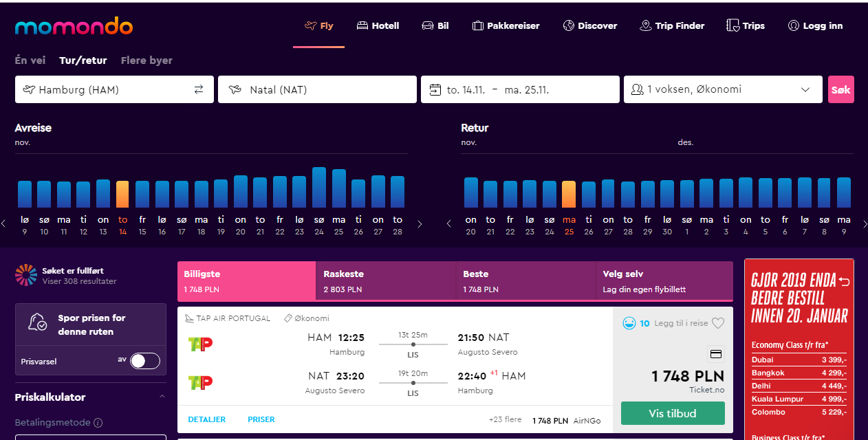Viewport: 868px width, 440px height.
Task: Share the red advertisement via its arrow icon
Action: (x=845, y=280)
